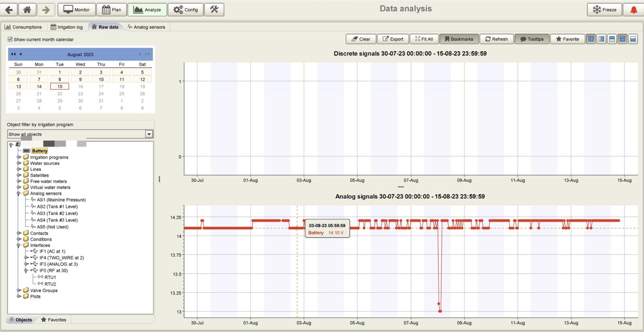Click the RTU2 radio unit icon
644x332 pixels.
click(x=41, y=284)
